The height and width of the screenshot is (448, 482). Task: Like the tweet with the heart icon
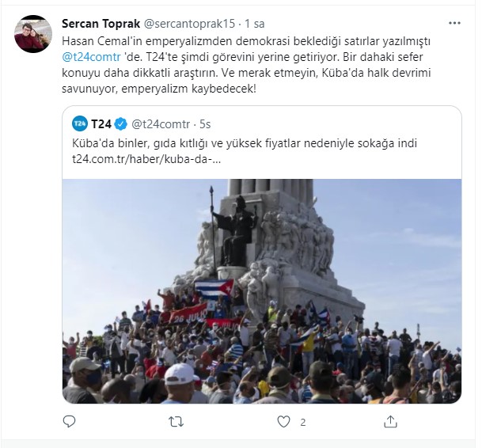283,422
